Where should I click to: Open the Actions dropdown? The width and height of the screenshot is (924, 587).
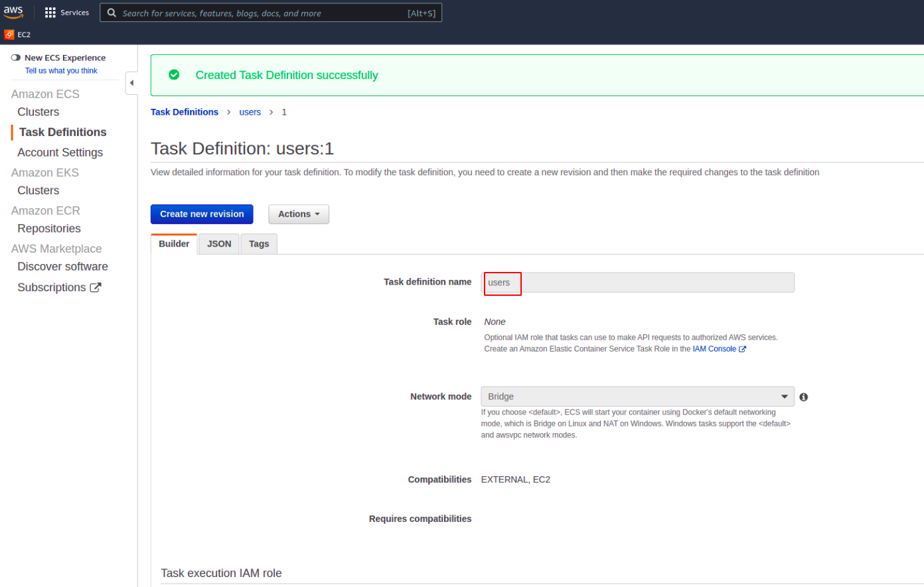(x=298, y=214)
